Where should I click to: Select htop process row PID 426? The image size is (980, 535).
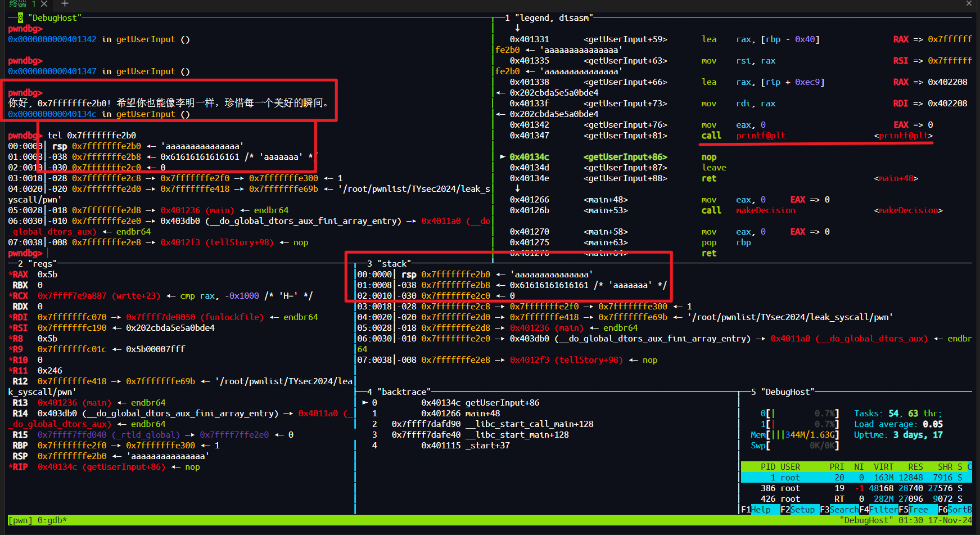tap(856, 499)
